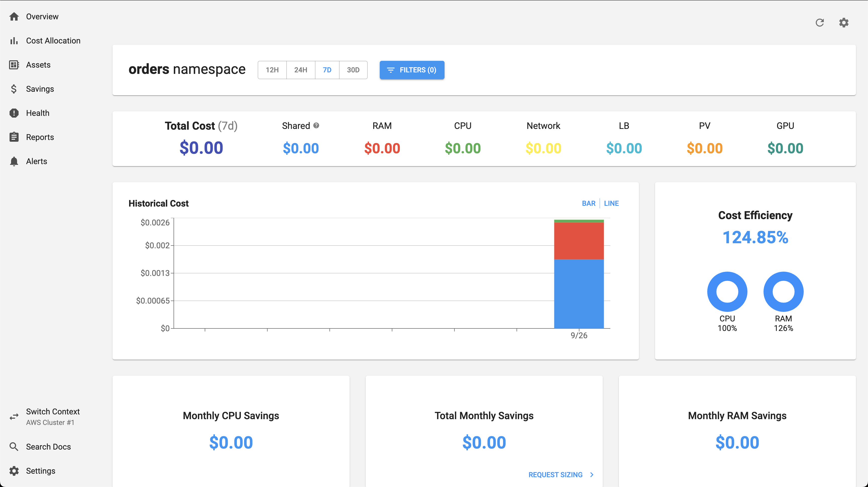Select the 30D time range
The image size is (868, 487).
tap(353, 70)
